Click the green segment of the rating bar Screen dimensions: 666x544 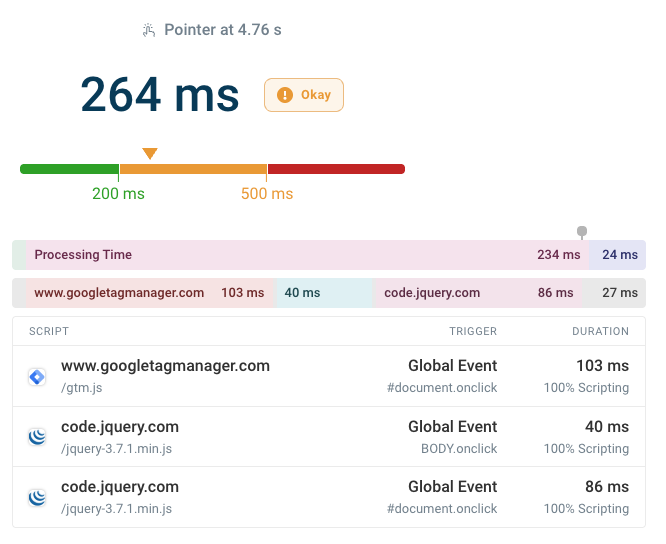(x=69, y=169)
